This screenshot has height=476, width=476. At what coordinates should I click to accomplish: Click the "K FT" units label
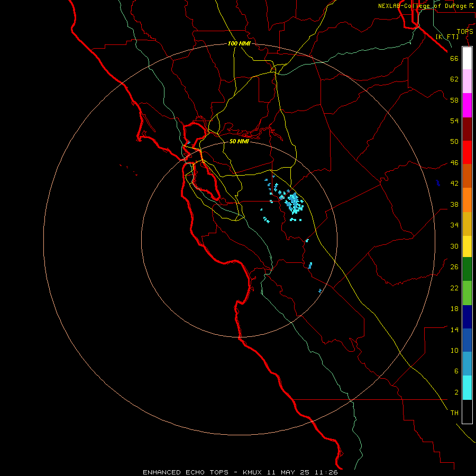coord(447,36)
